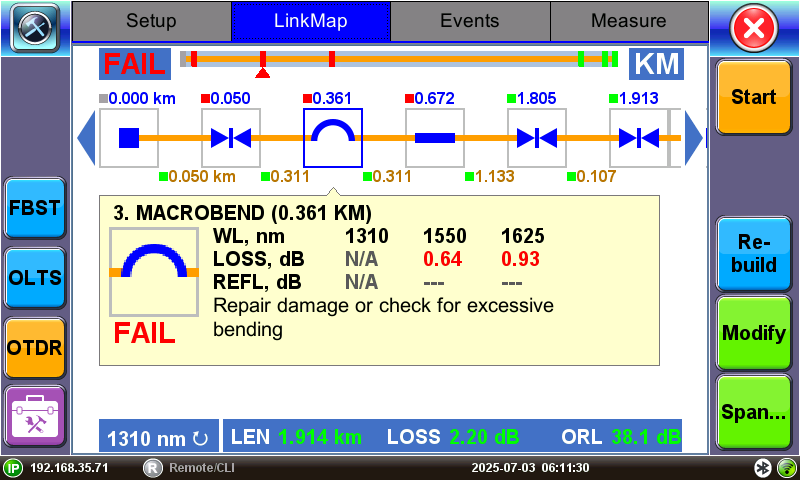Click the red marker on the fiber overview bar

coord(262,72)
